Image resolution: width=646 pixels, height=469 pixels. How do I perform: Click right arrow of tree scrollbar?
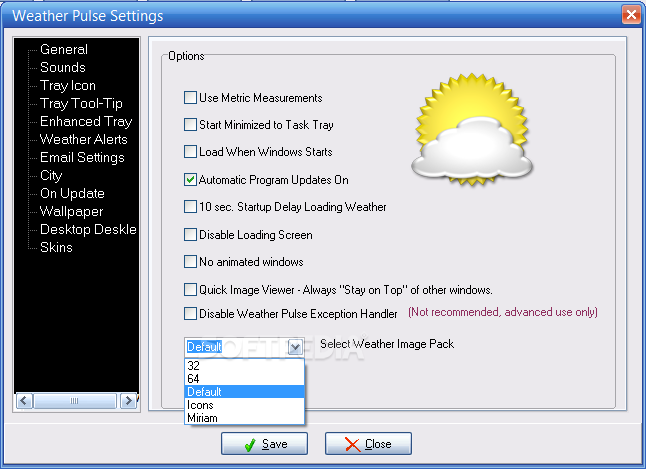(x=128, y=401)
